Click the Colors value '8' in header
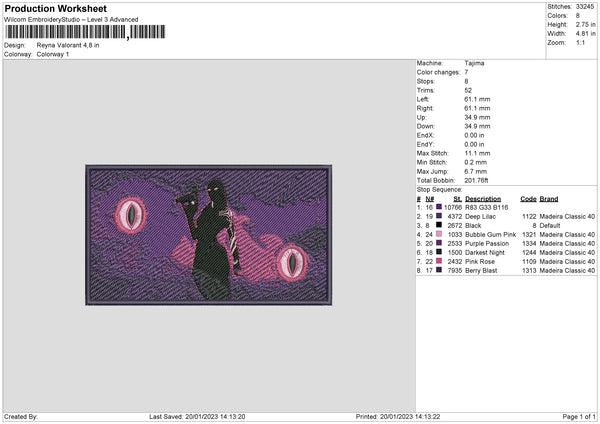This screenshot has width=600, height=424. click(578, 16)
